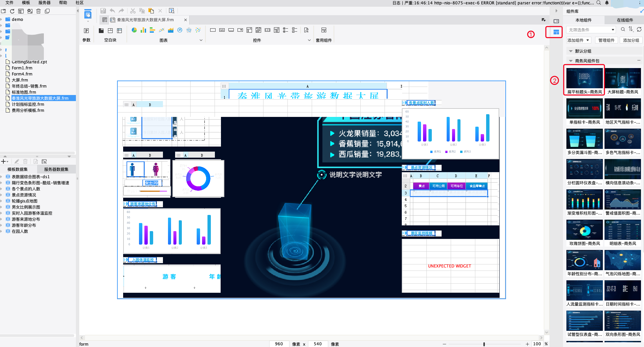Viewport: 644px width, 347px height.
Task: Insert a checkbox group widget
Action: pyautogui.click(x=295, y=30)
